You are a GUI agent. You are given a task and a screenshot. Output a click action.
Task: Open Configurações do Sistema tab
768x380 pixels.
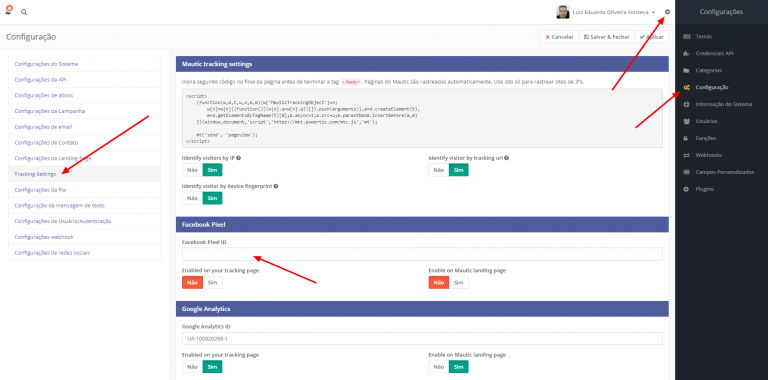pos(84,64)
